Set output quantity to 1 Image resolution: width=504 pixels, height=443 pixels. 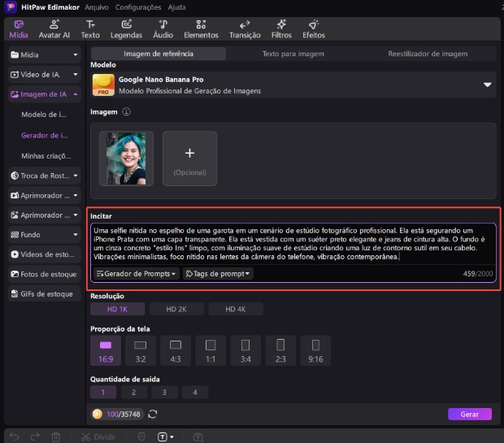pyautogui.click(x=103, y=393)
